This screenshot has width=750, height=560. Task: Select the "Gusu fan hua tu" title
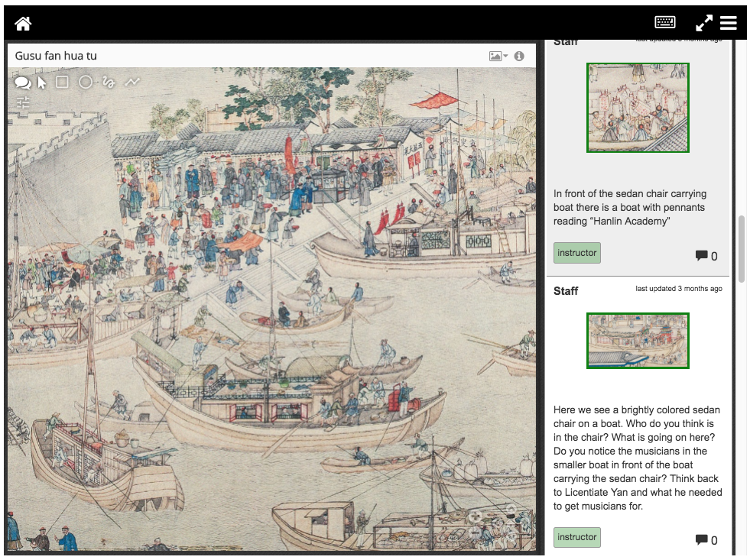(56, 56)
